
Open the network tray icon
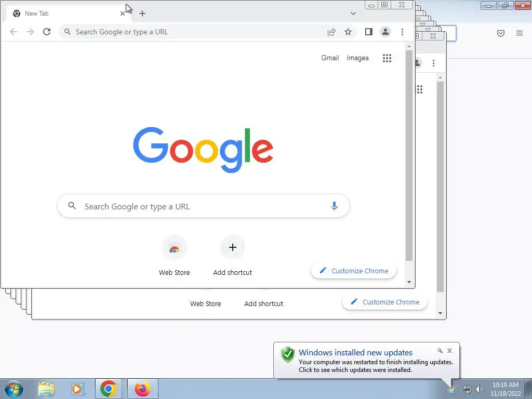(467, 390)
